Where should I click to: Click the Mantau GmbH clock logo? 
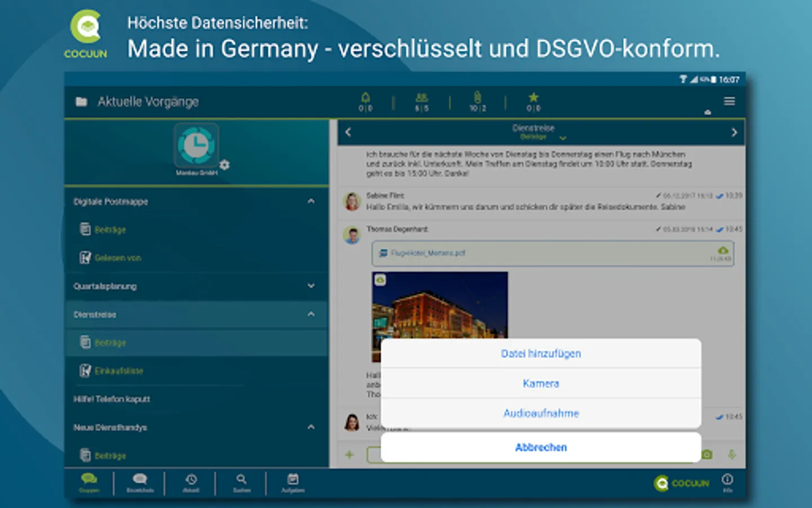point(196,145)
